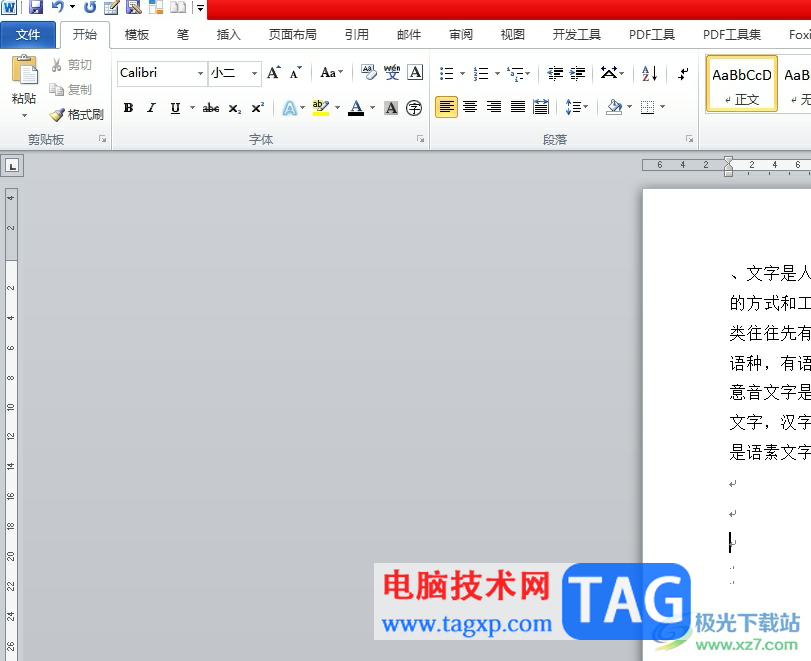This screenshot has height=661, width=811.
Task: Click the Justify alignment icon
Action: (x=518, y=107)
